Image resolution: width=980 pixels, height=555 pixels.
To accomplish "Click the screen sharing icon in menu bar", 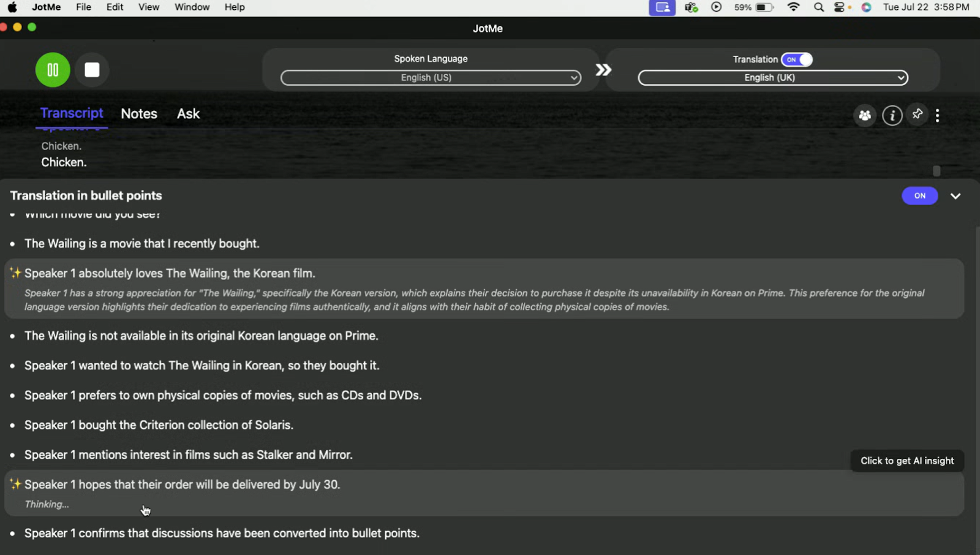I will [x=662, y=7].
